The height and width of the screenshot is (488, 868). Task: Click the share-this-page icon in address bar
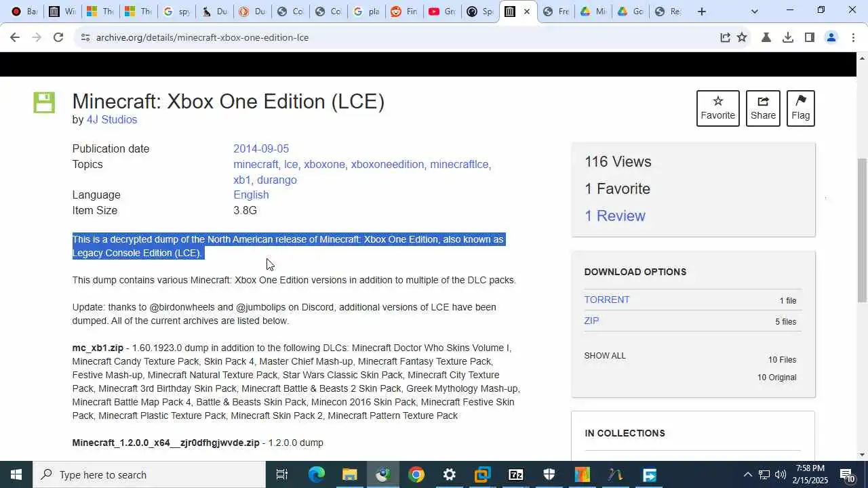click(725, 37)
